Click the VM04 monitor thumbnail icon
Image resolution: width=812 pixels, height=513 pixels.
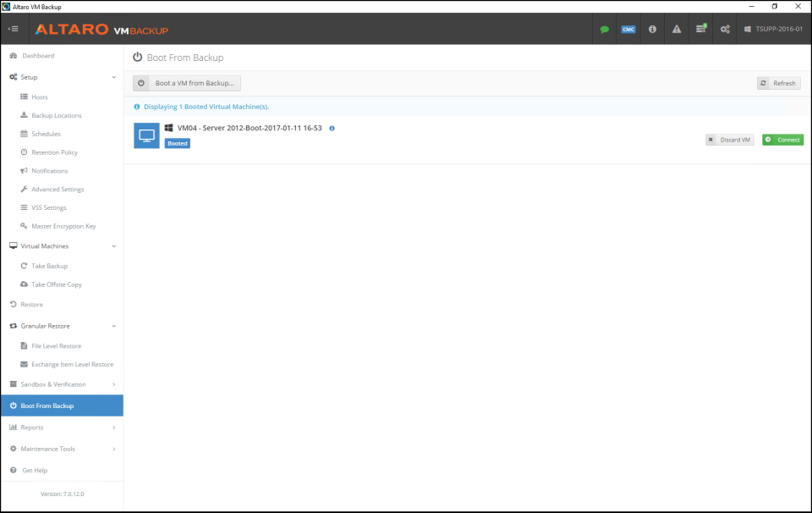(146, 135)
